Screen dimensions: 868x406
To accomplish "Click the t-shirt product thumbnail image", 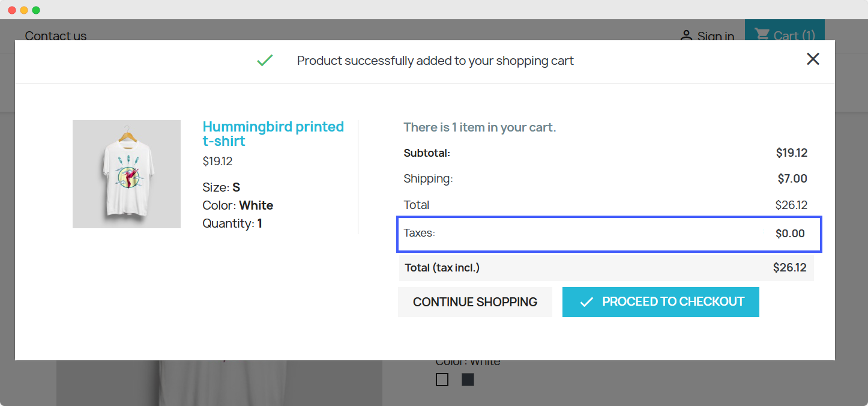I will pyautogui.click(x=127, y=174).
